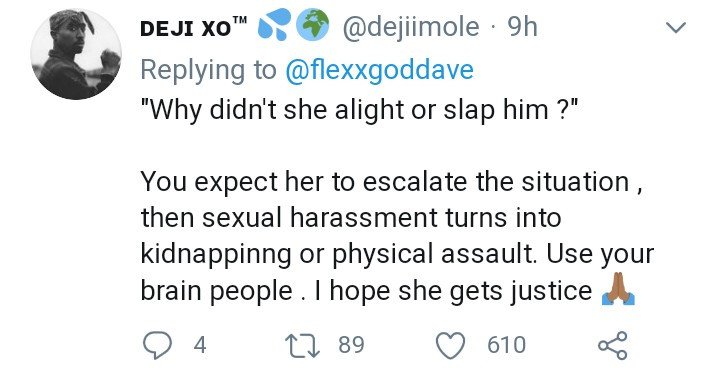Open DEJI XO's profile picture
Image resolution: width=720 pixels, height=372 pixels.
click(76, 54)
